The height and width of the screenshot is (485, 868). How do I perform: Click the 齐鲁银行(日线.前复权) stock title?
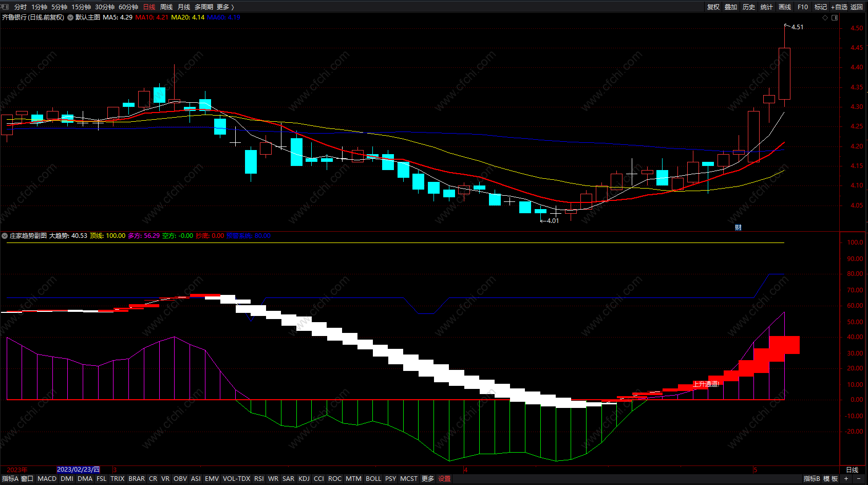[33, 17]
